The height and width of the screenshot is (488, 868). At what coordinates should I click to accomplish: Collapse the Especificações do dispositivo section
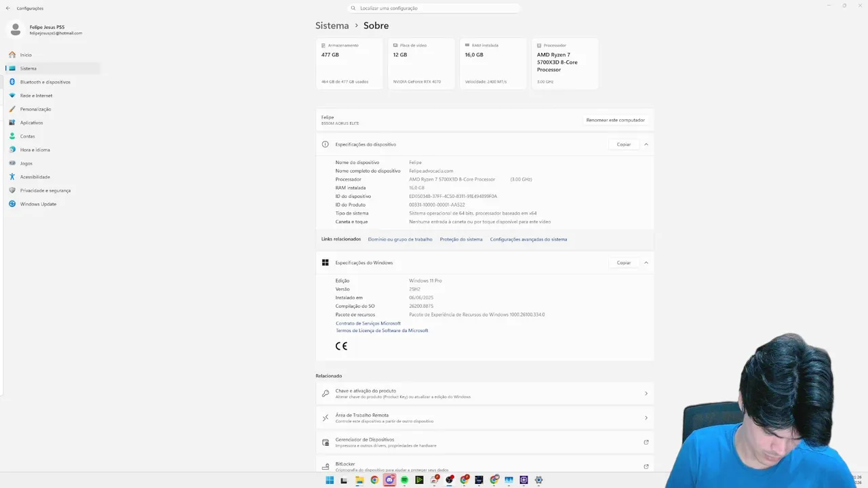646,144
